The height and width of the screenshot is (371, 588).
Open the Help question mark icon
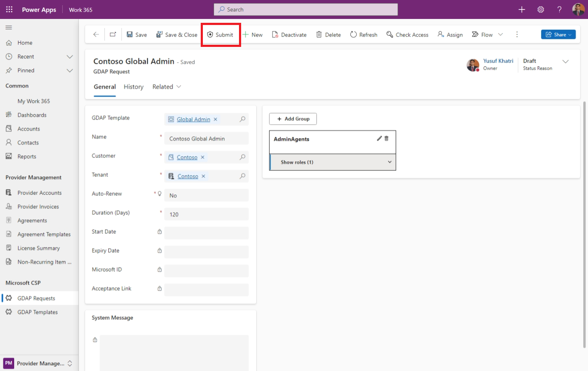(x=559, y=9)
